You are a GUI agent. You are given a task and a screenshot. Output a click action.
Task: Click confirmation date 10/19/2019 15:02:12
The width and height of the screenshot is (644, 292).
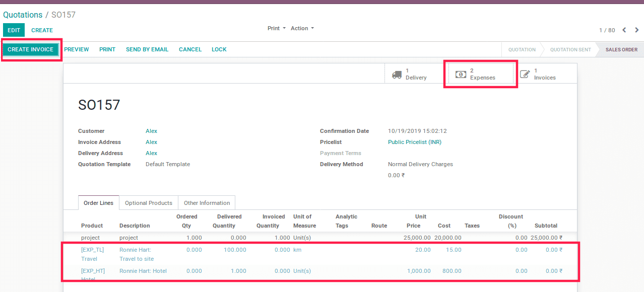417,131
